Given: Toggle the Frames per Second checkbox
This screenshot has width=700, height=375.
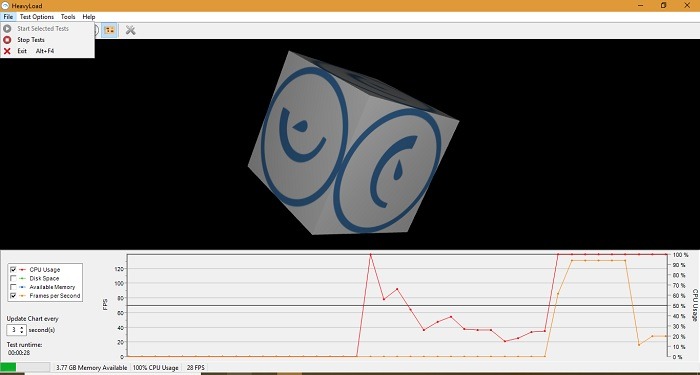Looking at the screenshot, I should coord(13,296).
